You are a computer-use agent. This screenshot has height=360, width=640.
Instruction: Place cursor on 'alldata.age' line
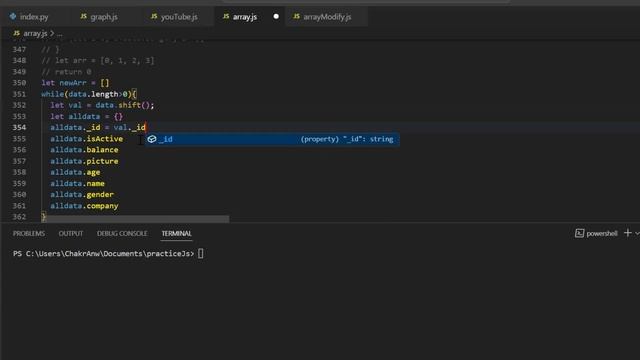[75, 172]
